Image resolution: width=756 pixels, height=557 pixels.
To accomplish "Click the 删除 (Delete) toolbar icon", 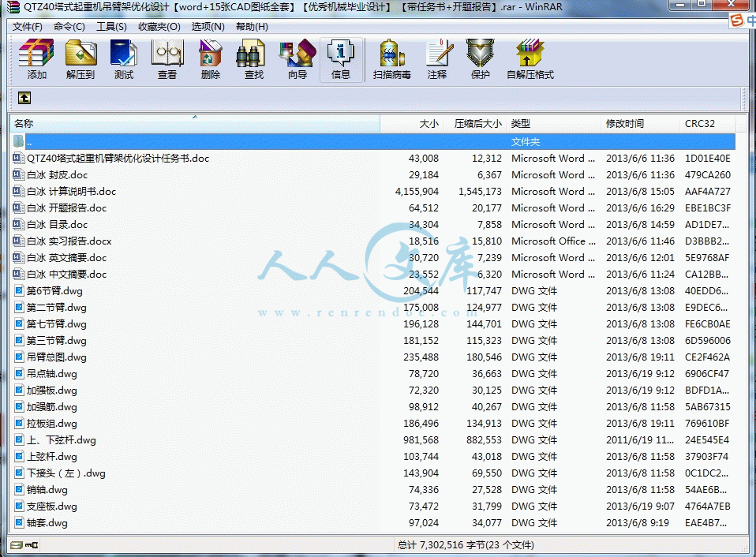I will click(211, 59).
